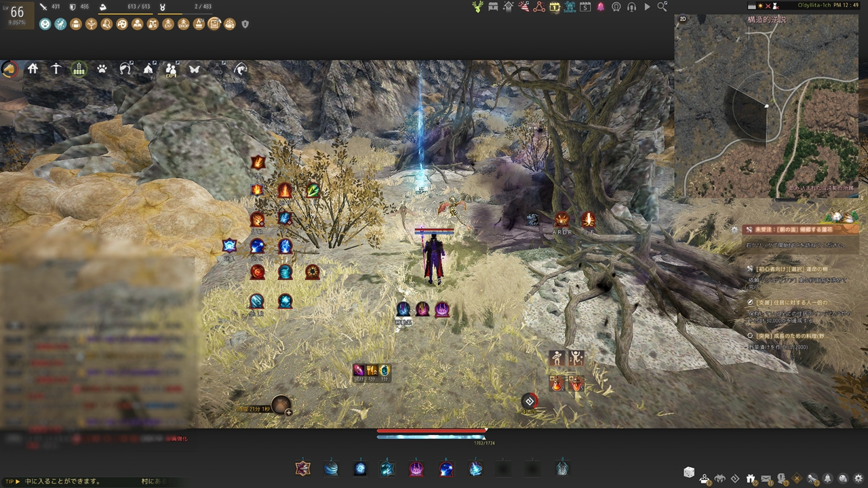Click the level 66 character badge
This screenshot has width=868, height=488.
pos(17,14)
